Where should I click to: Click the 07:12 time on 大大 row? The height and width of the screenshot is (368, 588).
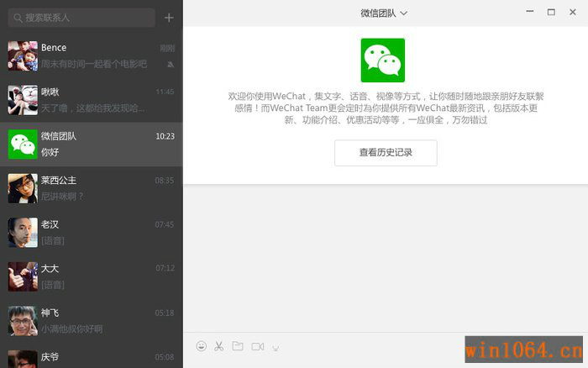click(165, 268)
